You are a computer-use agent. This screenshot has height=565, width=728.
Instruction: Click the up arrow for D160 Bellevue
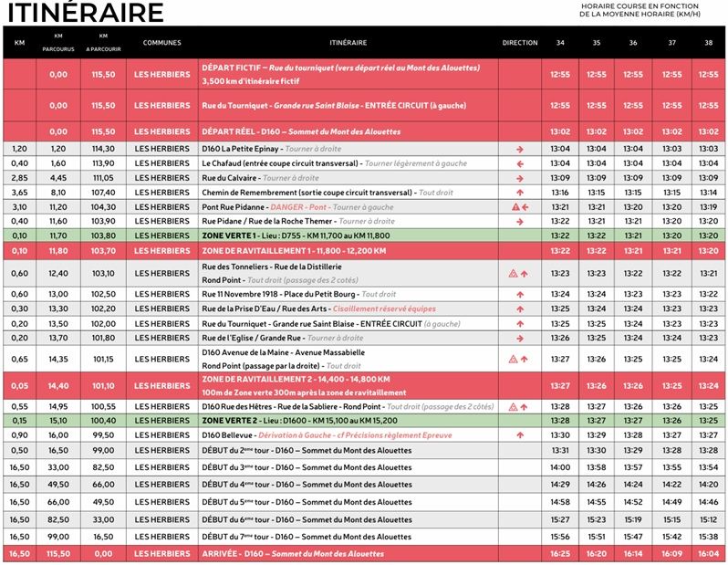519,435
